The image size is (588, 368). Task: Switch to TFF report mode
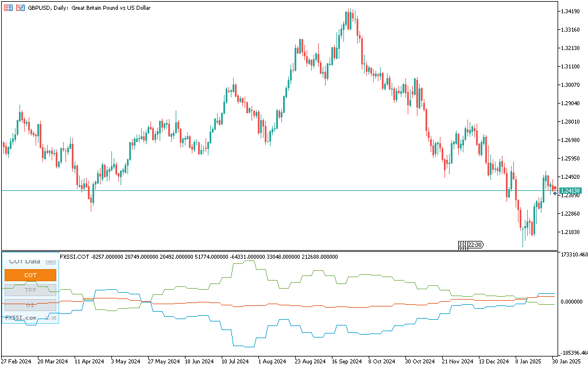[30, 290]
